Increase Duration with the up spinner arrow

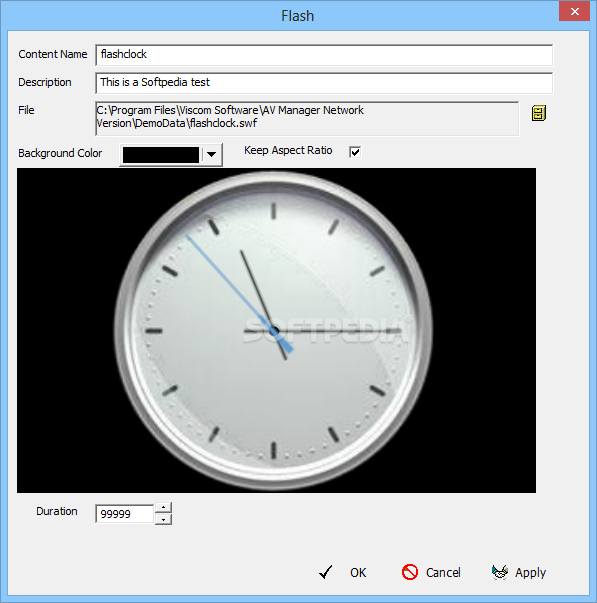pyautogui.click(x=163, y=508)
